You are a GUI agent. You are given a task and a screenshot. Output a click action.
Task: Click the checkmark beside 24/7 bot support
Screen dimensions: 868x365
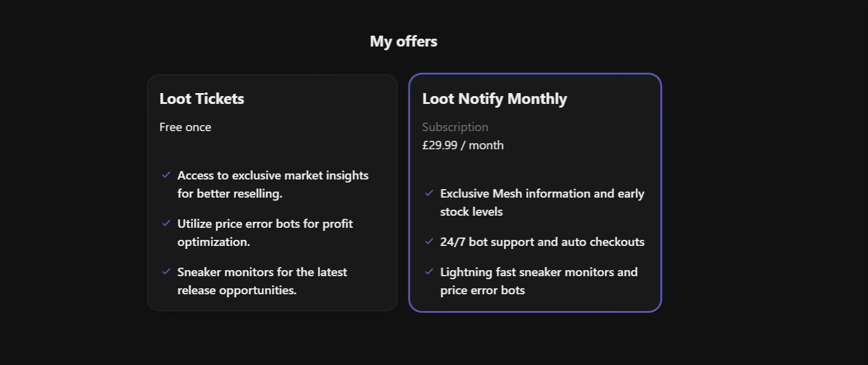coord(429,241)
